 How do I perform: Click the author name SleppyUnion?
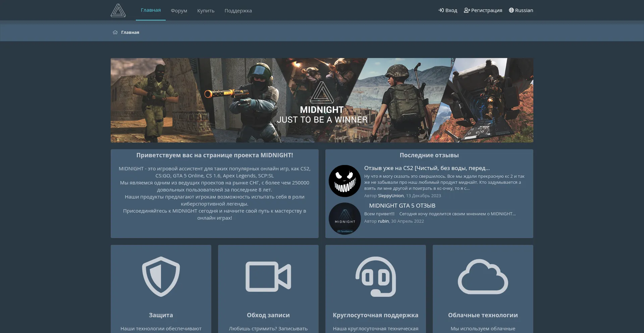(391, 196)
